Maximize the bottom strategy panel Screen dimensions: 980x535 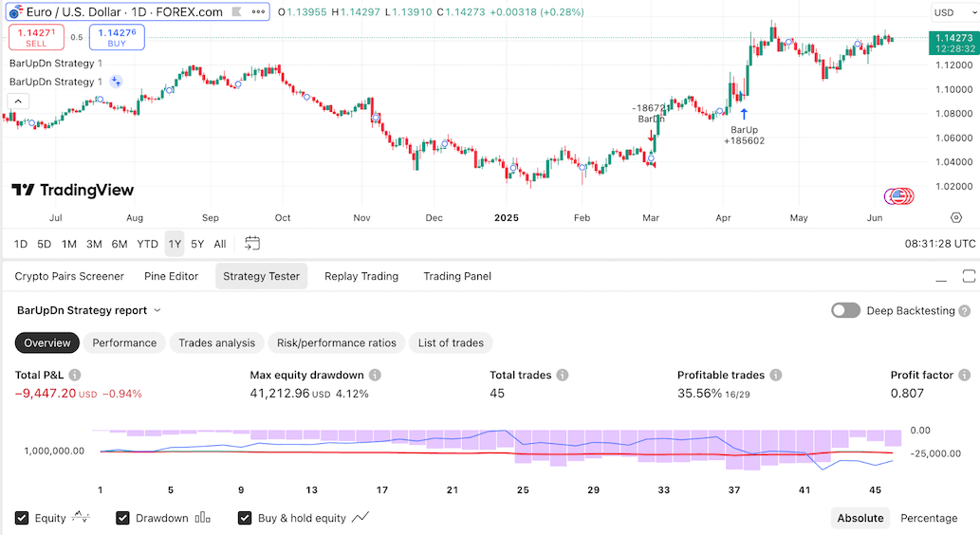coord(969,276)
